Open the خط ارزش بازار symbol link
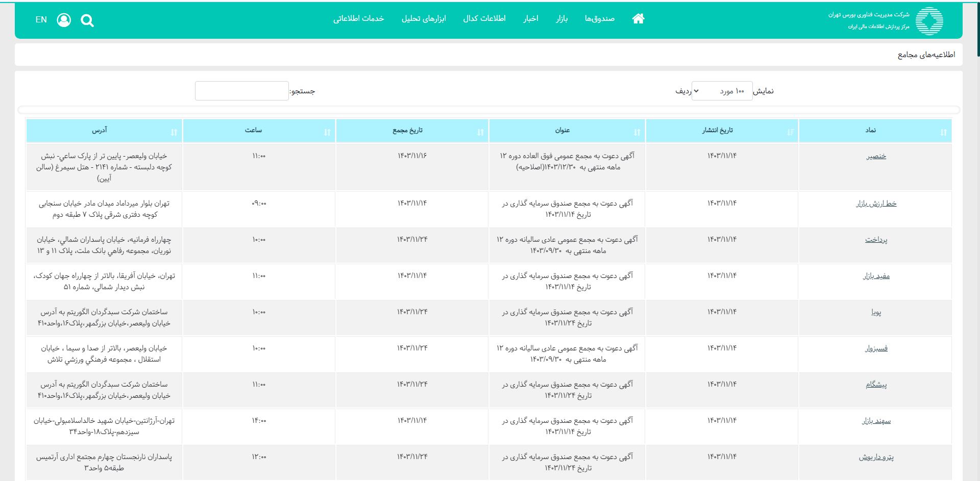 click(x=876, y=204)
